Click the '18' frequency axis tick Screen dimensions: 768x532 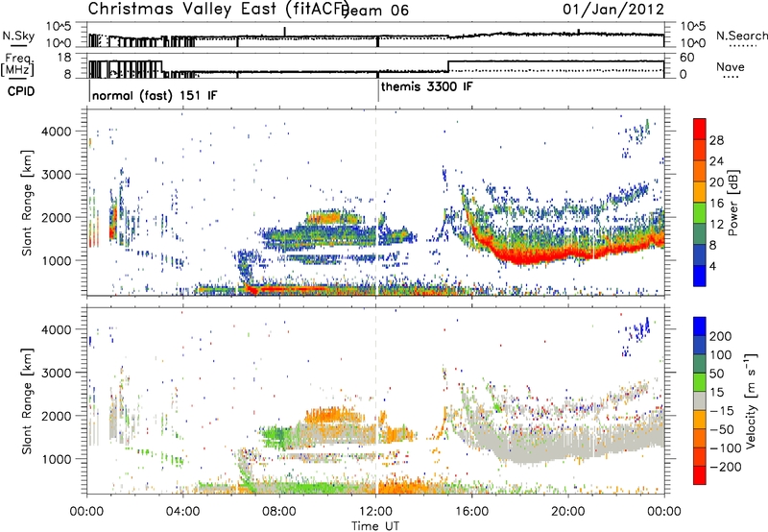(x=63, y=58)
